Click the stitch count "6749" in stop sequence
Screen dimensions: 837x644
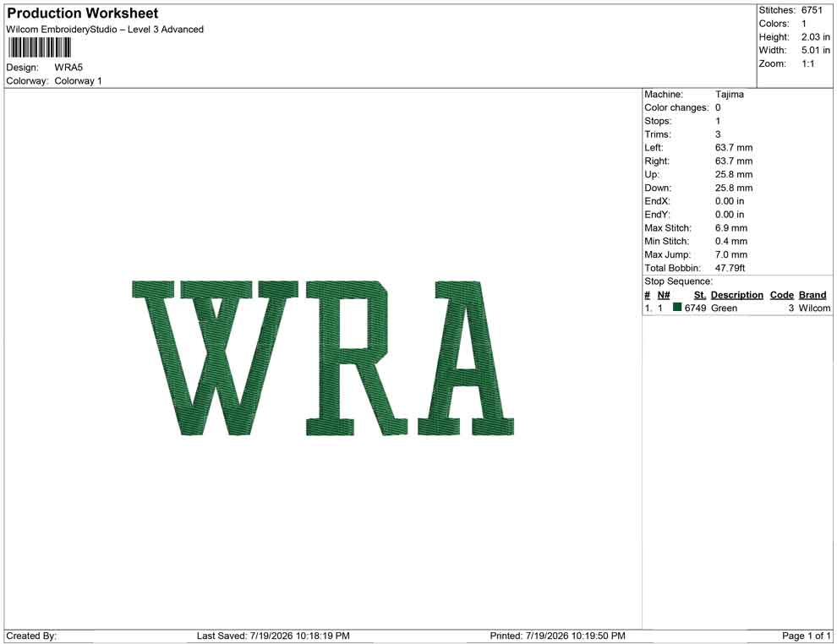coord(696,308)
